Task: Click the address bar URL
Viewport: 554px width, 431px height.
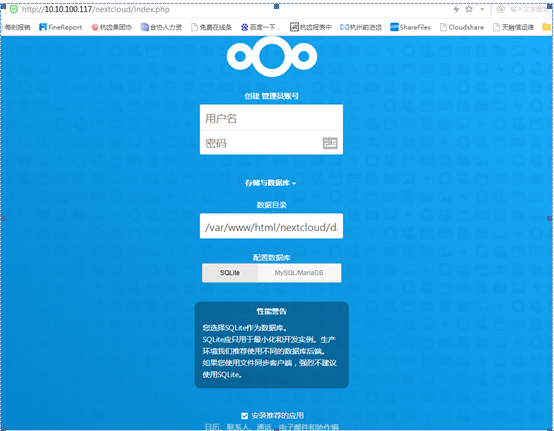Action: (x=96, y=9)
